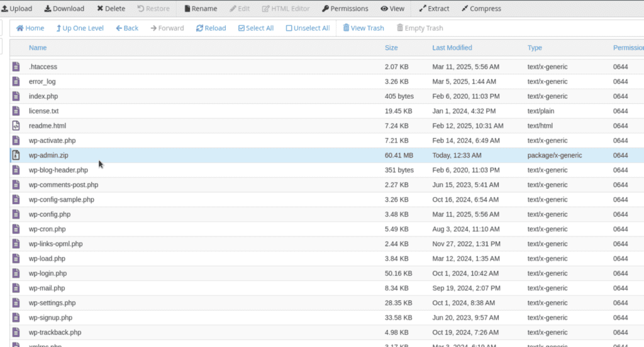This screenshot has width=644, height=347.
Task: Click the Upload toolbar button
Action: pos(17,9)
